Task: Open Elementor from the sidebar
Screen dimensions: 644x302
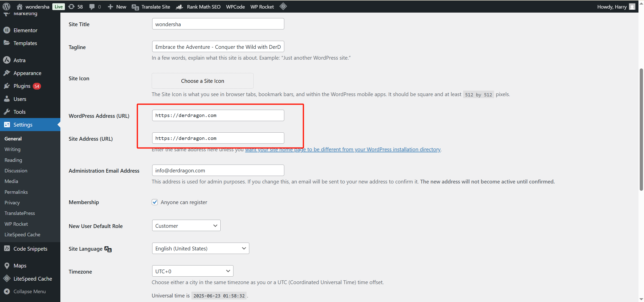Action: coord(25,30)
